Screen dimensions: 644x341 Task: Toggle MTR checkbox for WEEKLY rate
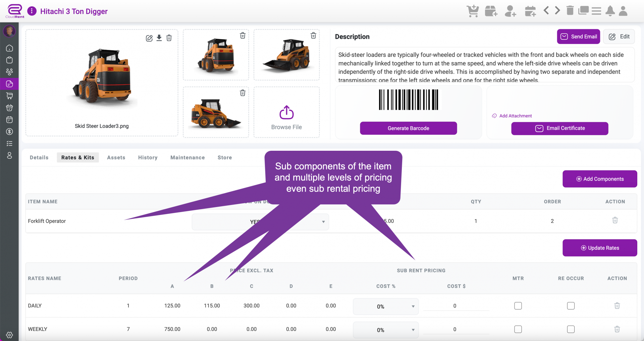tap(518, 329)
